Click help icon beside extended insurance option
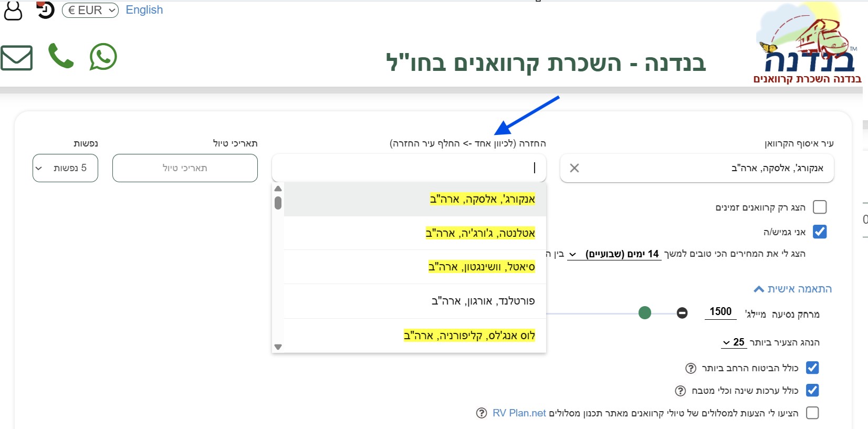The image size is (868, 429). [x=691, y=368]
